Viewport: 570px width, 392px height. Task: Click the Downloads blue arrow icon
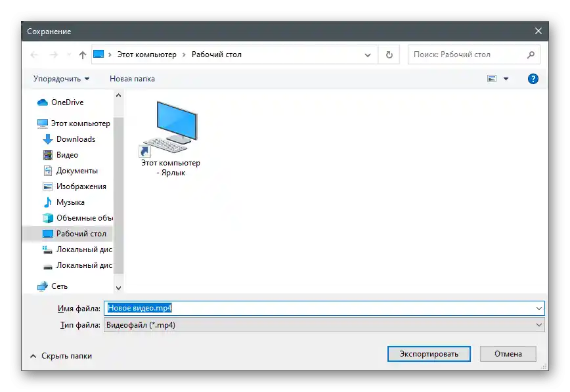[48, 139]
